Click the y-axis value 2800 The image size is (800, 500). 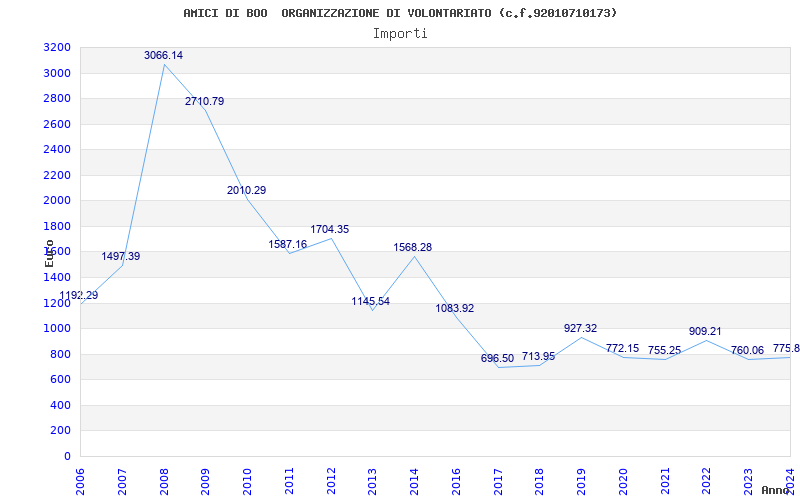57,99
